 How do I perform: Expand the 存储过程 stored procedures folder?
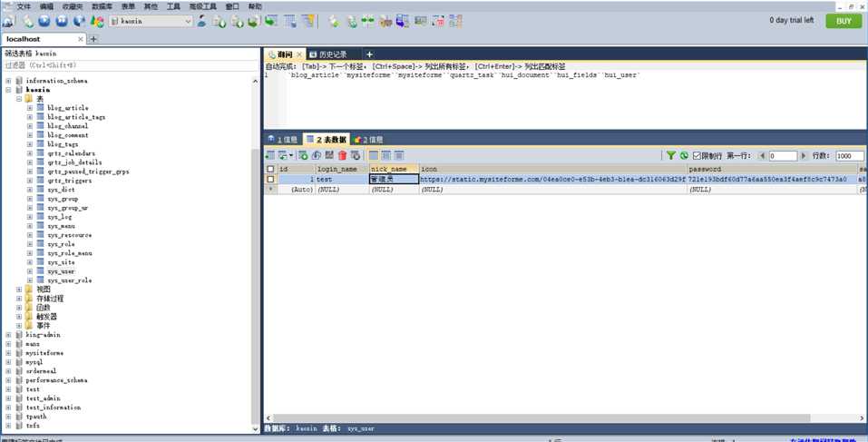19,298
